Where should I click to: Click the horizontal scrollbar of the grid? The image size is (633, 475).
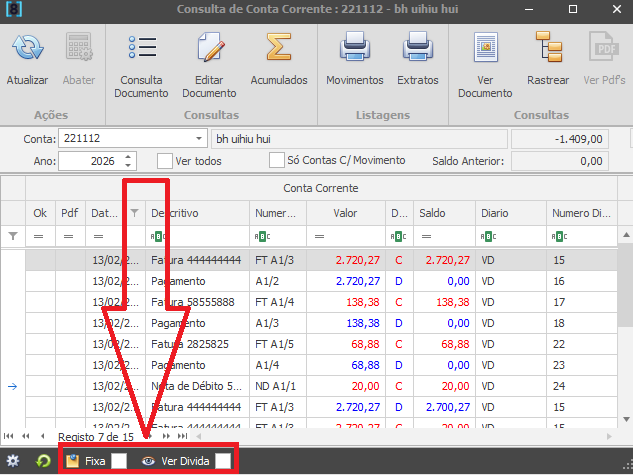pyautogui.click(x=400, y=436)
